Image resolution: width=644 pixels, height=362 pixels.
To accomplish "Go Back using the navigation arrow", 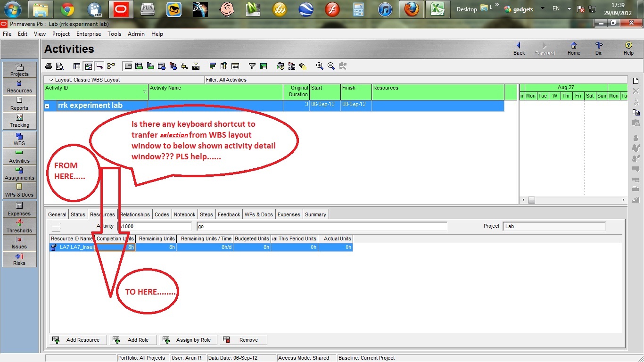I will click(x=519, y=48).
